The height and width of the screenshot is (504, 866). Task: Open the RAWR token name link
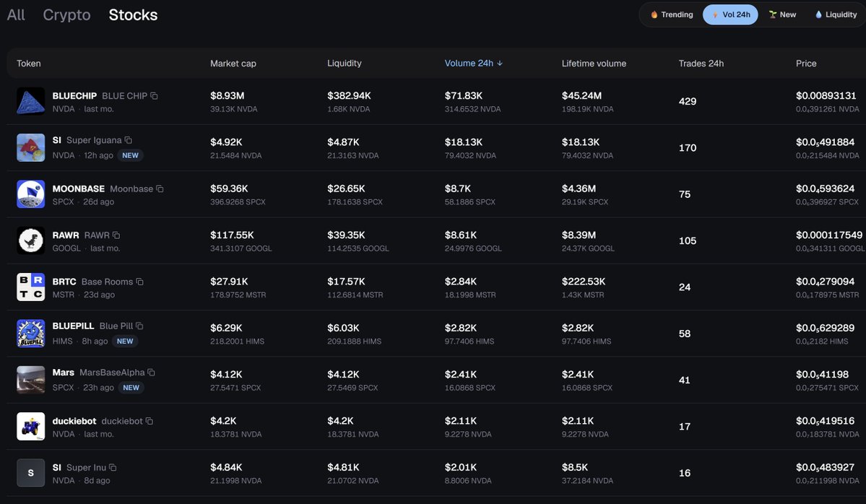pos(66,235)
